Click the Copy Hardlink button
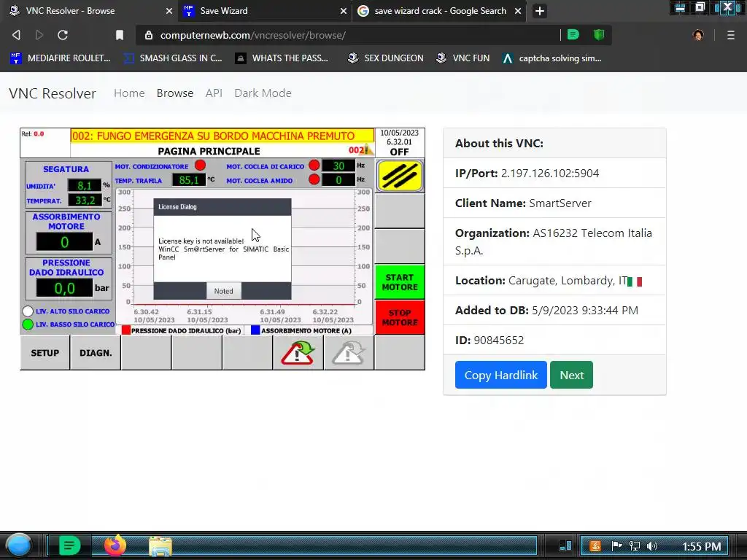This screenshot has width=747, height=560. tap(500, 375)
